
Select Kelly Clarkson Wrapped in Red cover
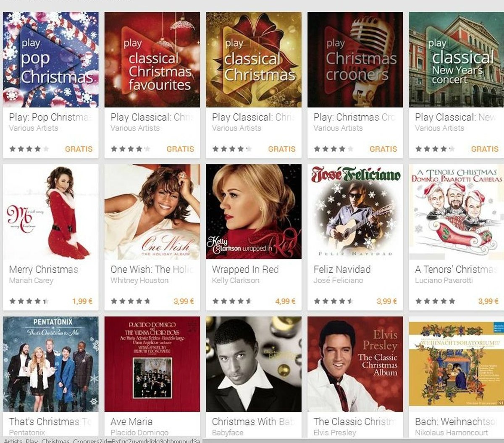pyautogui.click(x=254, y=212)
